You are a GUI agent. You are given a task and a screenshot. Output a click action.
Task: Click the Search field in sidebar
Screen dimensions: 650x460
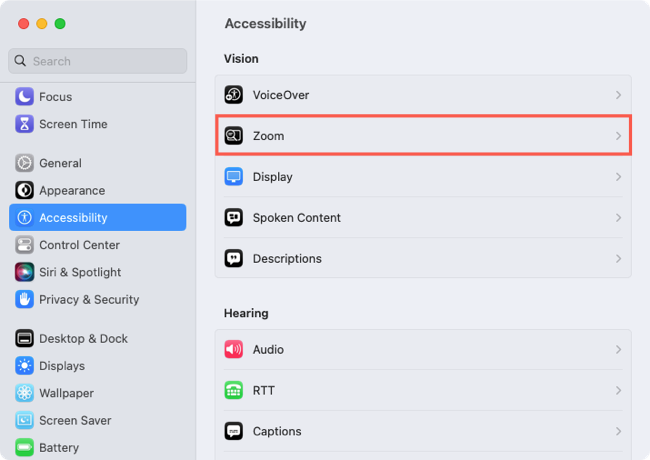pos(97,61)
